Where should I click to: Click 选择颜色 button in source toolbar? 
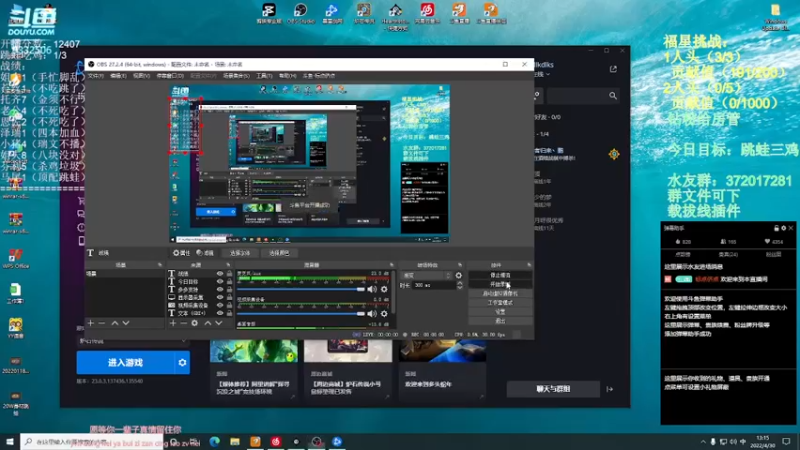click(279, 253)
